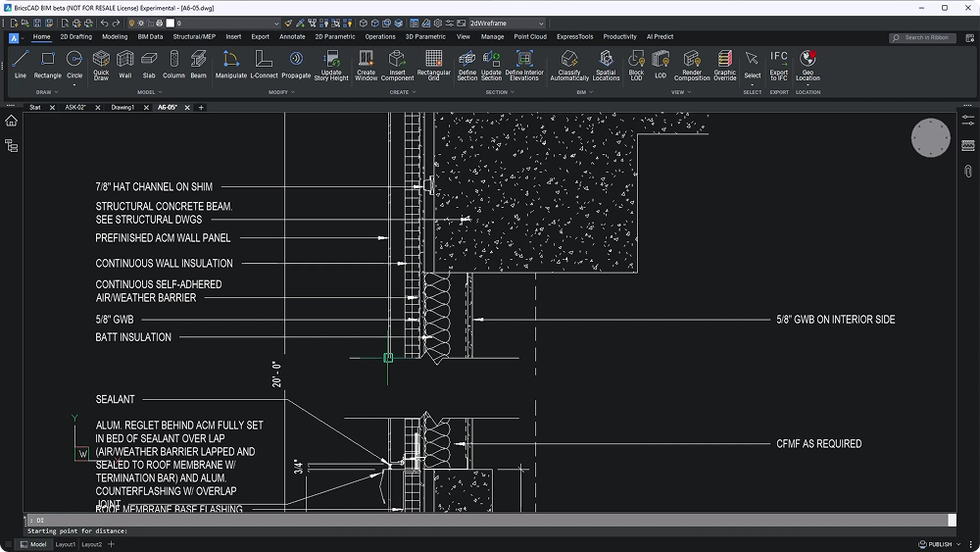The image size is (980, 552).
Task: Open Render Composition
Action: click(692, 65)
